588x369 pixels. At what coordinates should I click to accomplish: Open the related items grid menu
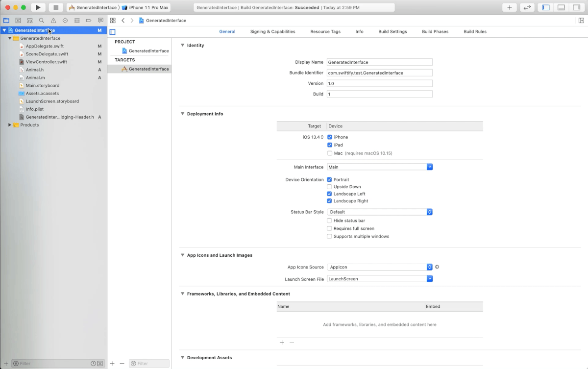click(x=113, y=21)
